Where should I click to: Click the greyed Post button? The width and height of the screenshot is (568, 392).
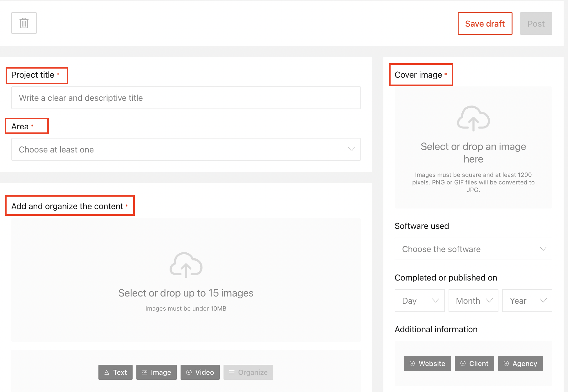click(x=536, y=23)
